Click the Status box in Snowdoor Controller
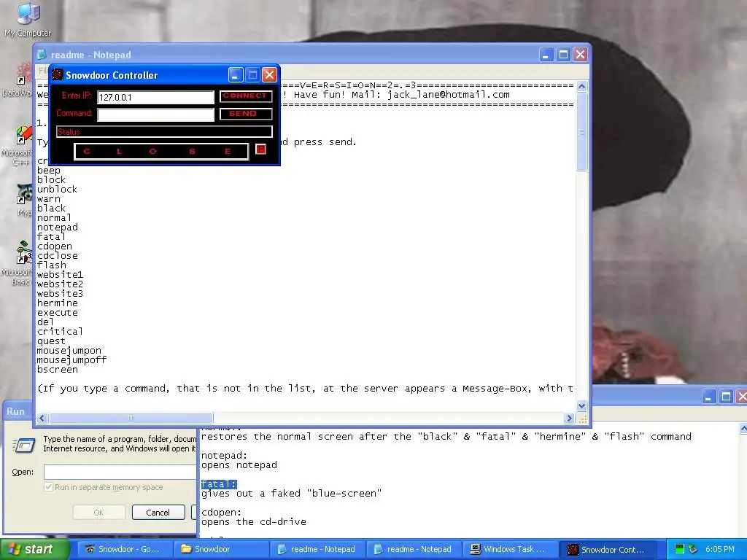747x560 pixels. tap(164, 131)
